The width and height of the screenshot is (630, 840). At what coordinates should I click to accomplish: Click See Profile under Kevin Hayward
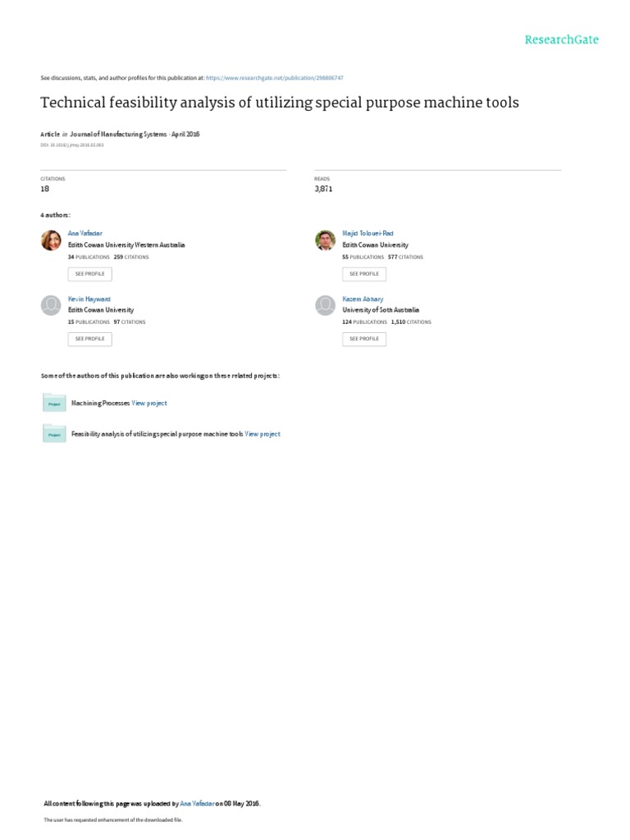90,339
